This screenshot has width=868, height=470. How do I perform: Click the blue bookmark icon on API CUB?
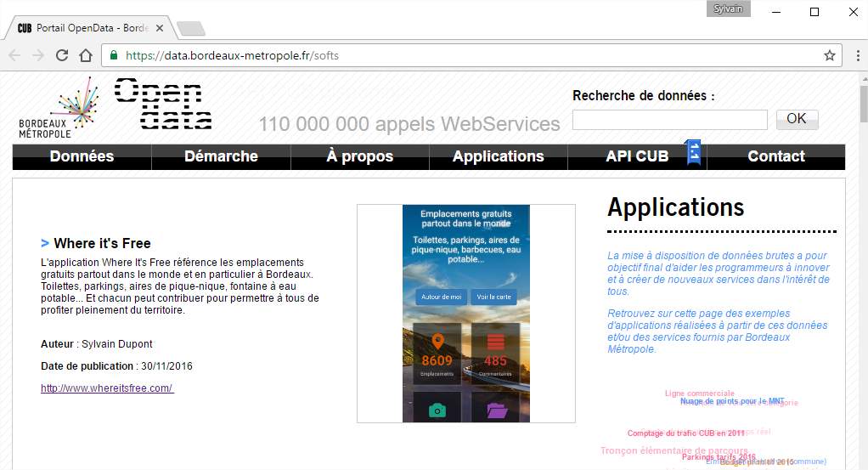point(694,152)
